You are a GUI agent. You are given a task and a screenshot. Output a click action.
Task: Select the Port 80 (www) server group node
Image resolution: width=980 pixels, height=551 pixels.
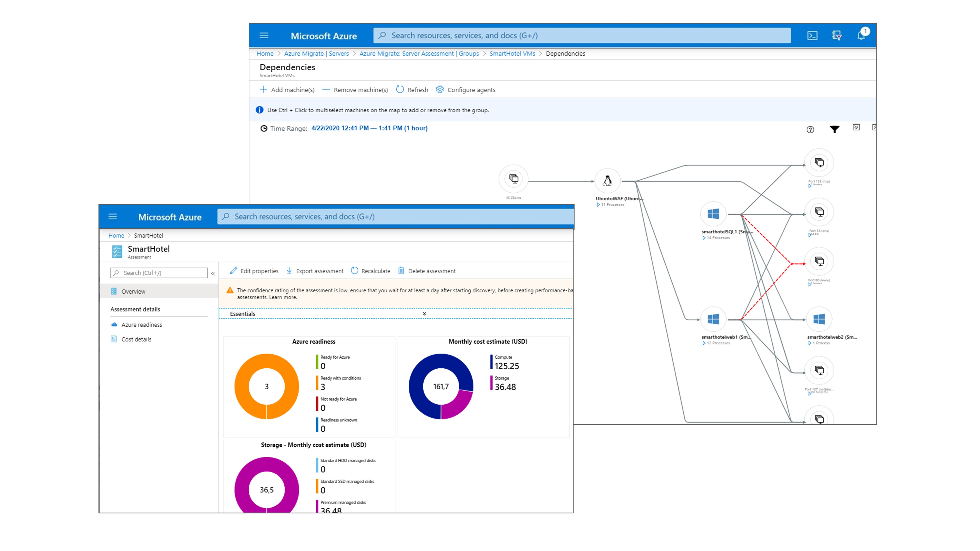click(x=819, y=261)
